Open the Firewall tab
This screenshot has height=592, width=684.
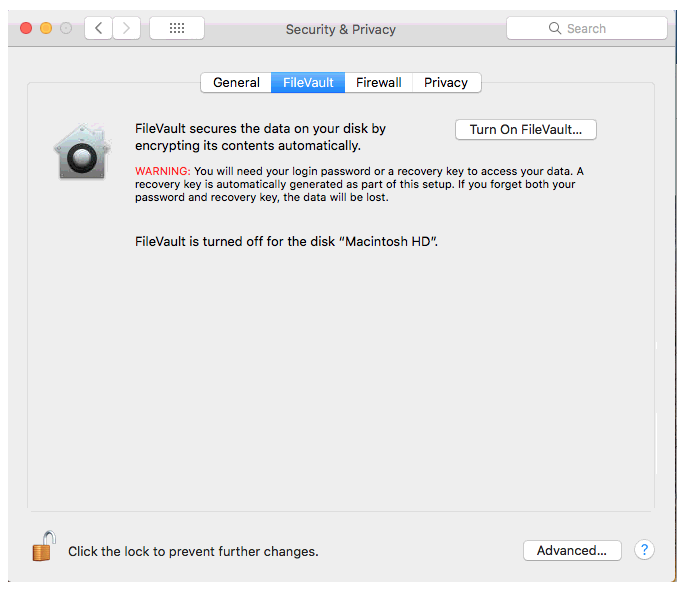pos(378,82)
